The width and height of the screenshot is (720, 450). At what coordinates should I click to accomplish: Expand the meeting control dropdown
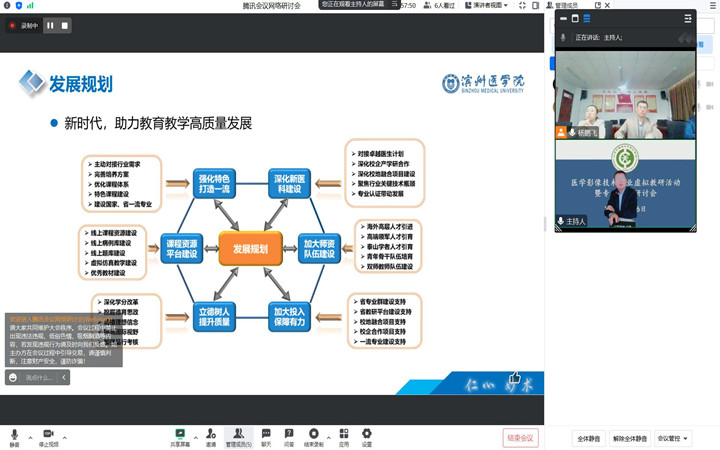pyautogui.click(x=673, y=438)
